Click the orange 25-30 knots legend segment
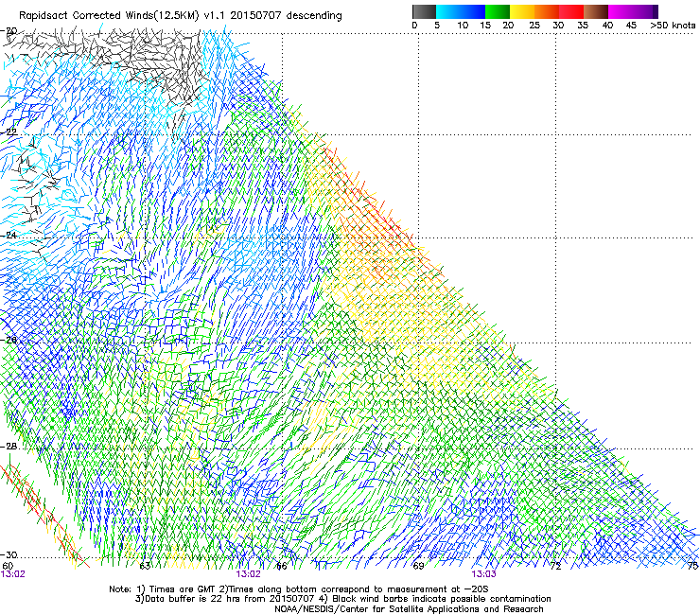700x615 pixels. coord(547,11)
